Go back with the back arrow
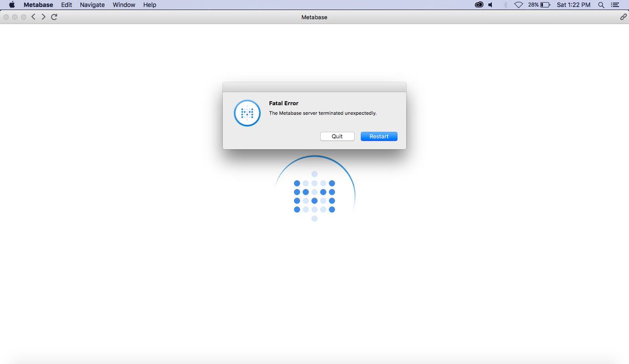This screenshot has height=364, width=629. pos(34,17)
